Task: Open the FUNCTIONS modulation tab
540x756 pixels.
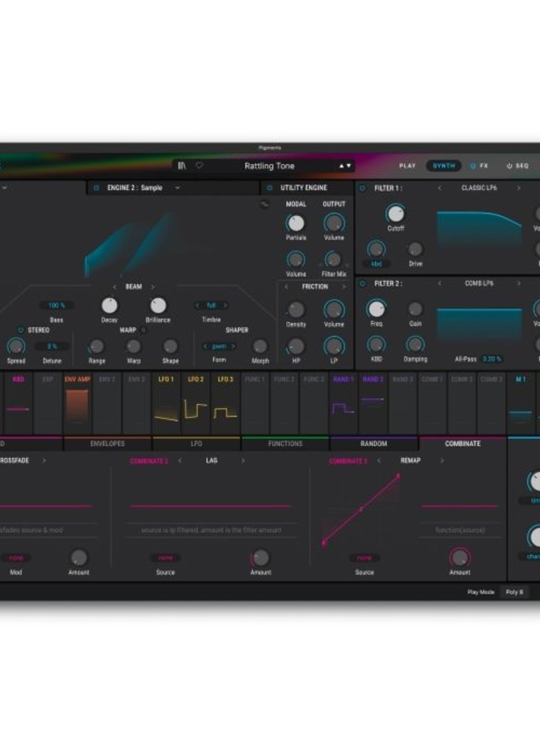Action: (285, 444)
